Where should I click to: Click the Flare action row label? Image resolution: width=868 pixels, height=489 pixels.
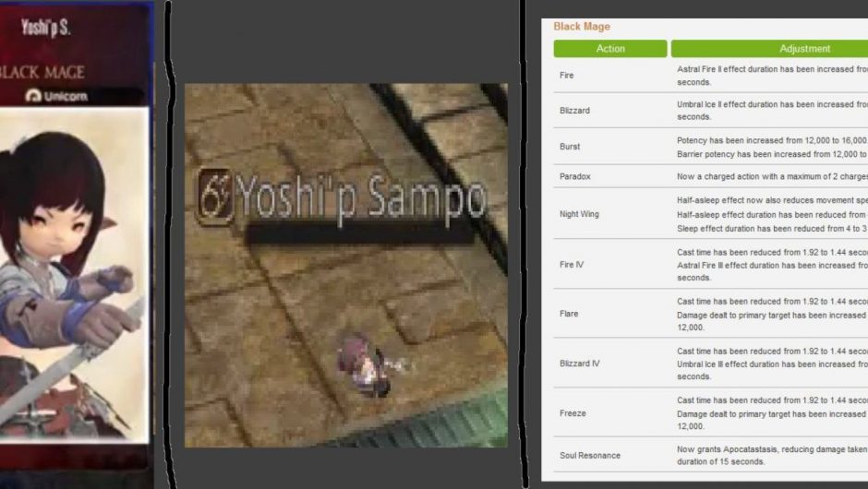[x=569, y=314]
